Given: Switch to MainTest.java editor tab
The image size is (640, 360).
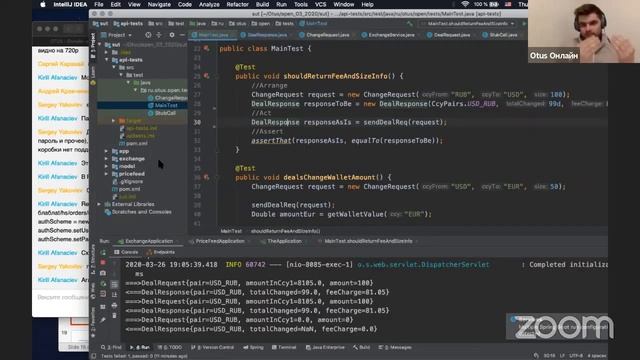Looking at the screenshot, I should click(x=213, y=35).
